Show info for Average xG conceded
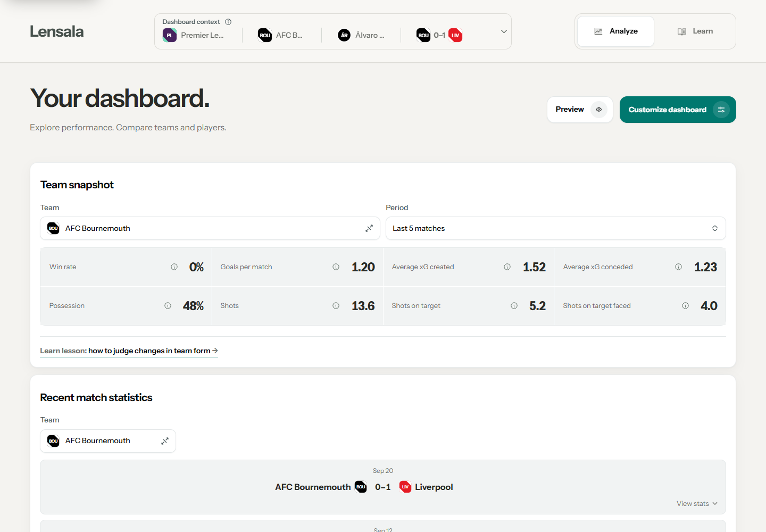The image size is (766, 532). 678,267
